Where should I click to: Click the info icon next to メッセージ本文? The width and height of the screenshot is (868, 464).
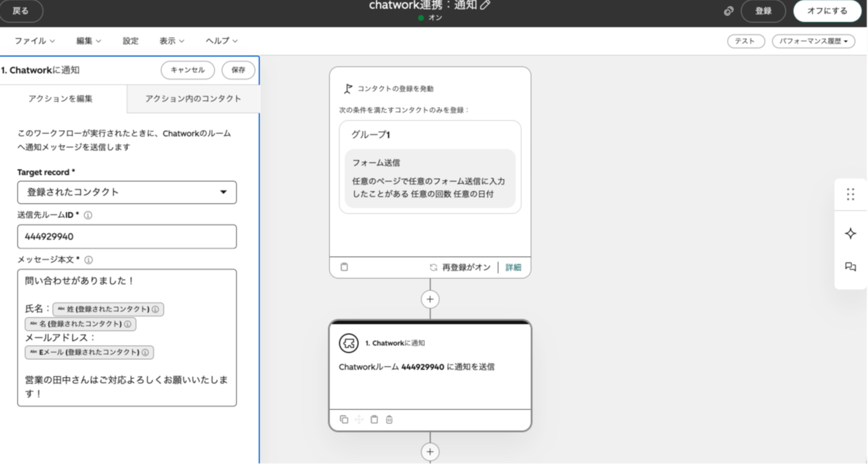(x=88, y=260)
